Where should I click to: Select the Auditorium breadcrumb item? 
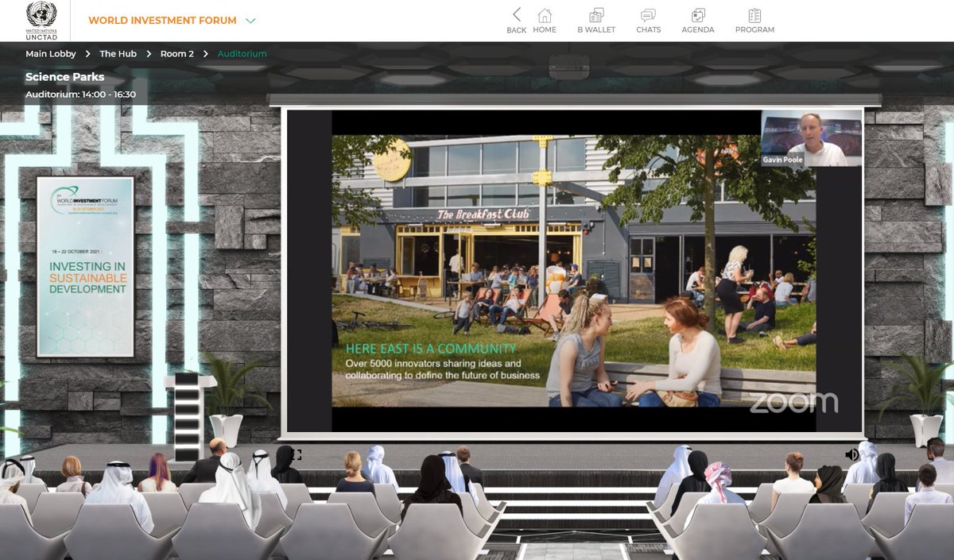[x=242, y=54]
